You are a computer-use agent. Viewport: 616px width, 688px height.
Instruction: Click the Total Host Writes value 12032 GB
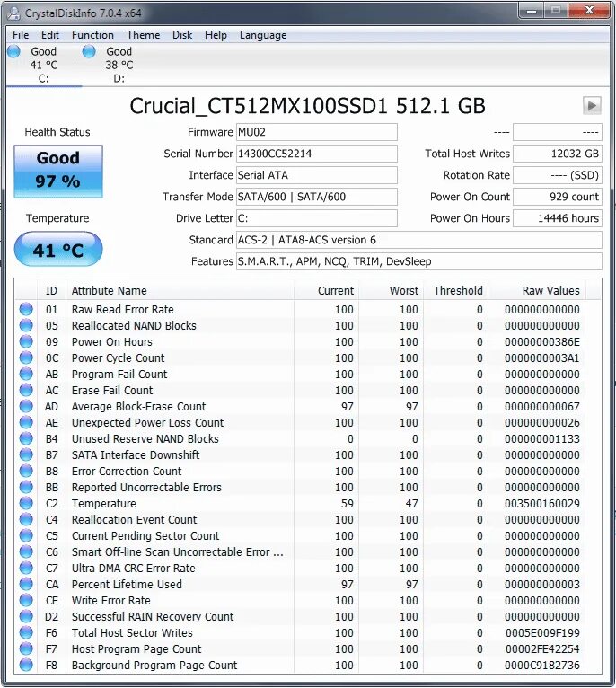pos(558,154)
